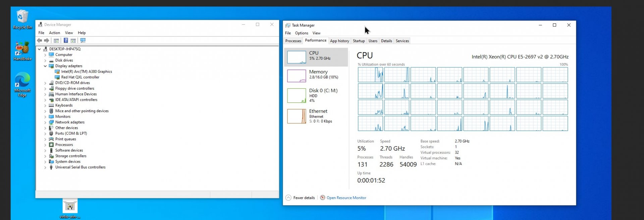The height and width of the screenshot is (220, 644).
Task: Click the DVD/CD-ROM drives category icon
Action: 51,83
